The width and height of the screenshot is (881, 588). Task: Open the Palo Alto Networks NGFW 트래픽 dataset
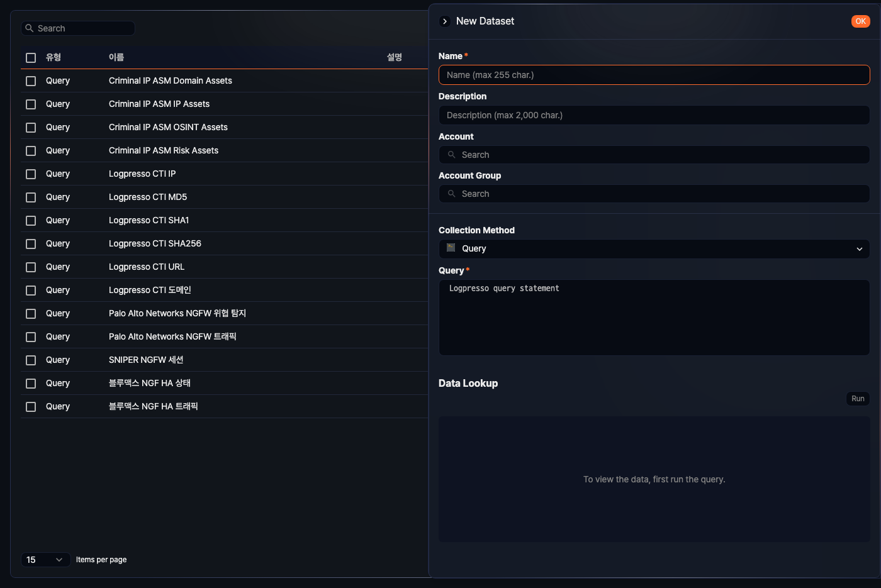point(172,336)
